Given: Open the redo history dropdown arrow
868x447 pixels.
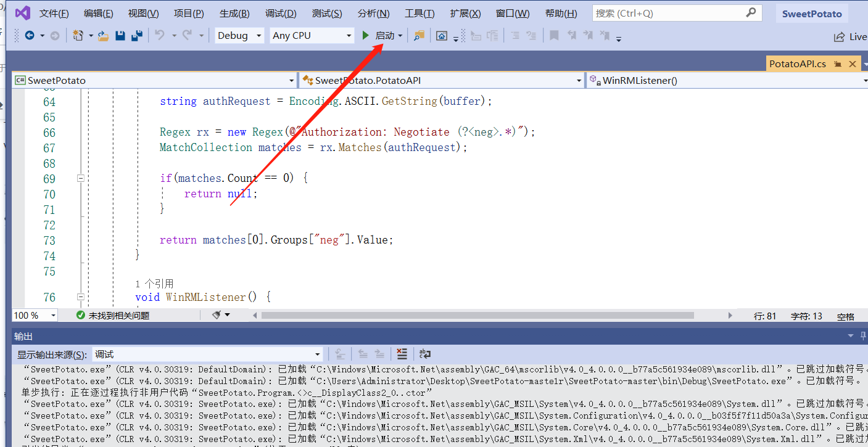Looking at the screenshot, I should (x=202, y=36).
